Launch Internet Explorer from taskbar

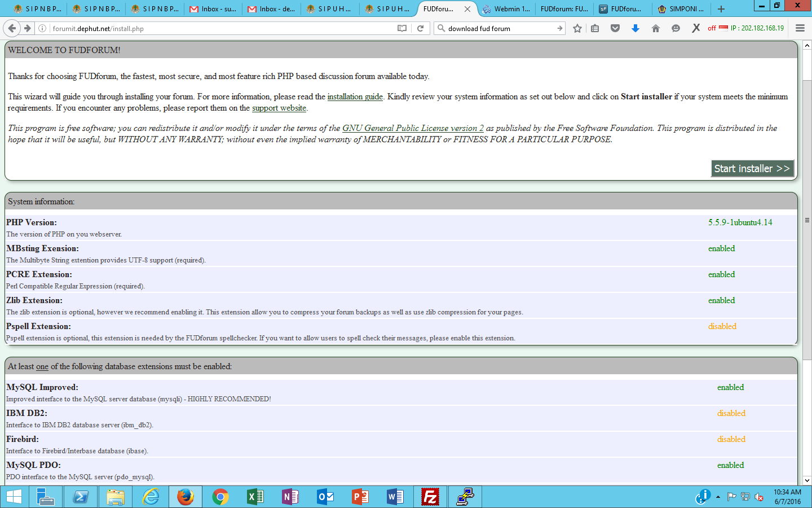(151, 497)
